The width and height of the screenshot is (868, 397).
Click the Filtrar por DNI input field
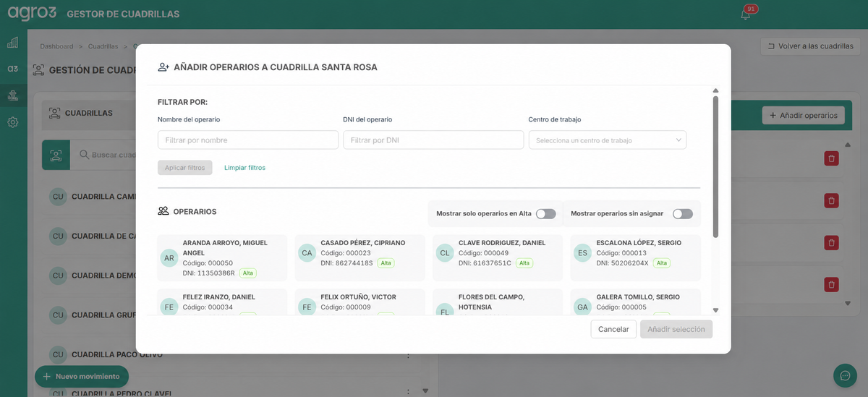433,140
